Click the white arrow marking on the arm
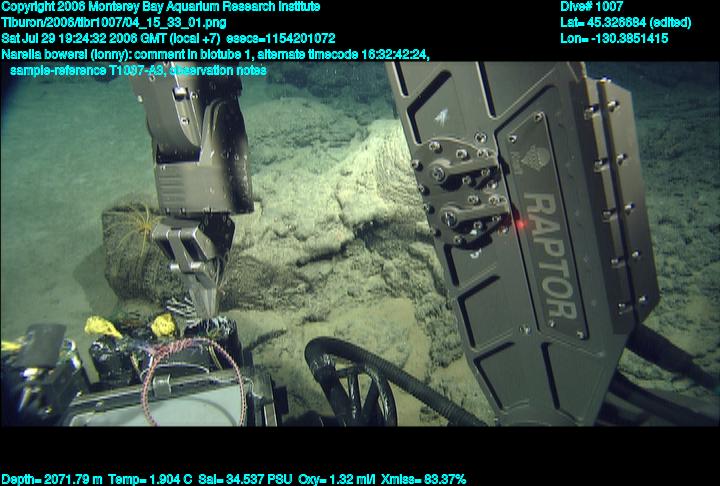This screenshot has width=720, height=486. (x=438, y=117)
